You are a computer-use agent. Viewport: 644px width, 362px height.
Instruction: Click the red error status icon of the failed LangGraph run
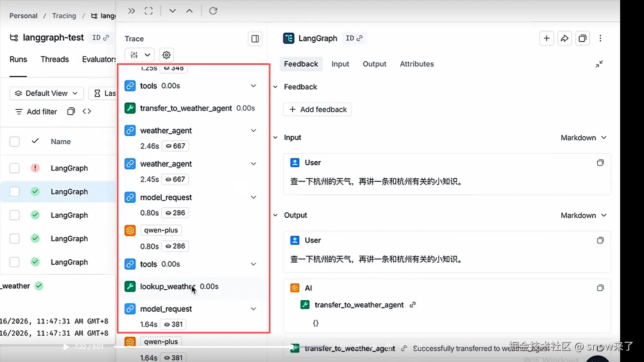[x=35, y=168]
